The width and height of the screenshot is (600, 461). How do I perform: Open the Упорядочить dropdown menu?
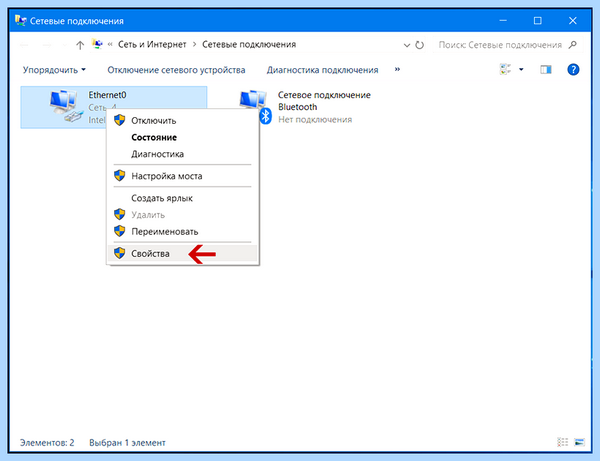tap(54, 70)
